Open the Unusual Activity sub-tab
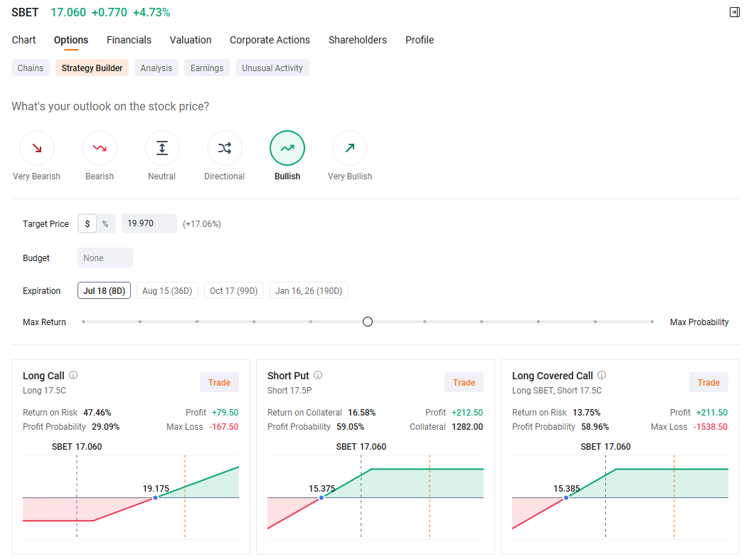744x560 pixels. coord(272,68)
